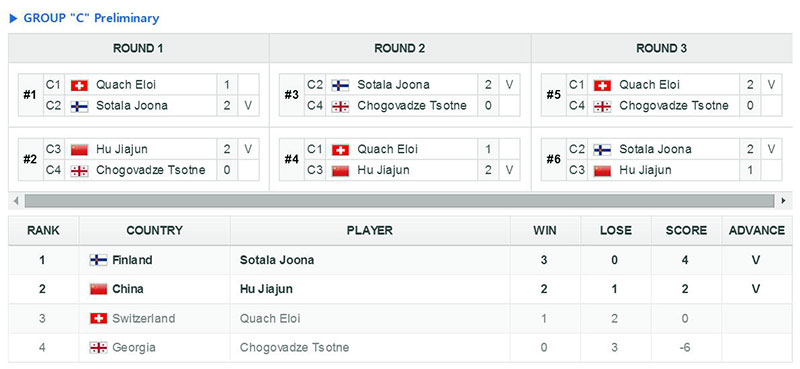The image size is (800, 369).
Task: Click the China flag in match #2
Action: 79,150
